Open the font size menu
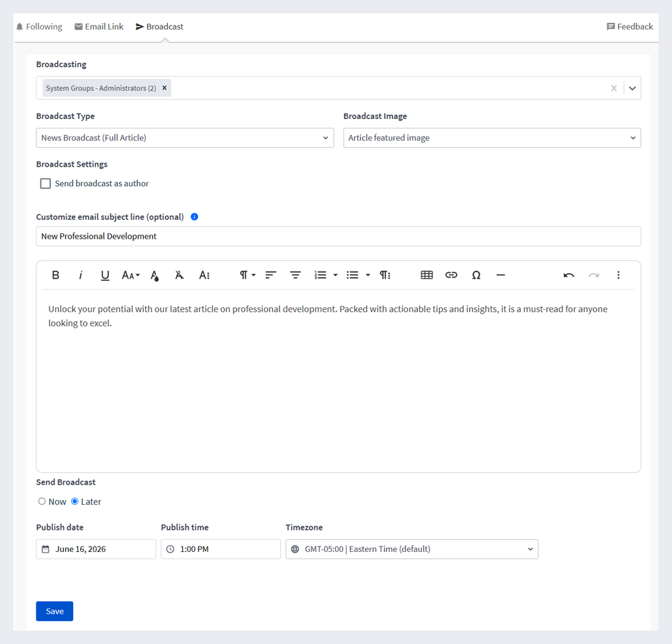This screenshot has width=672, height=644. pos(131,275)
